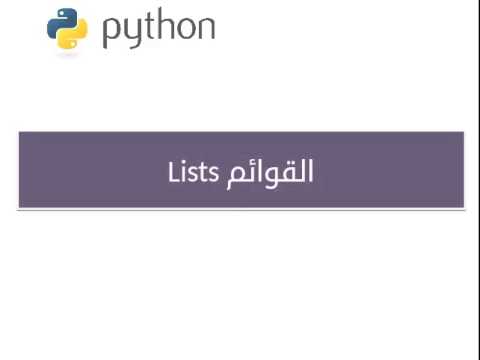Click the thin gray line under the purple banner

point(241,210)
